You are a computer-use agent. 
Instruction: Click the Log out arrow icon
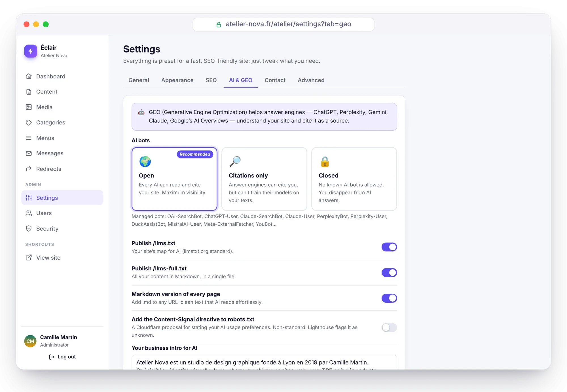click(52, 357)
